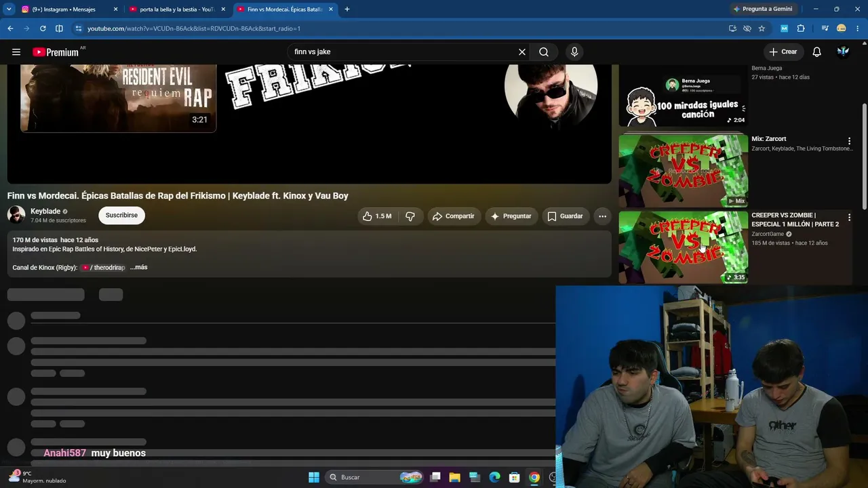
Task: Open File Explorer from the taskbar
Action: point(454,477)
